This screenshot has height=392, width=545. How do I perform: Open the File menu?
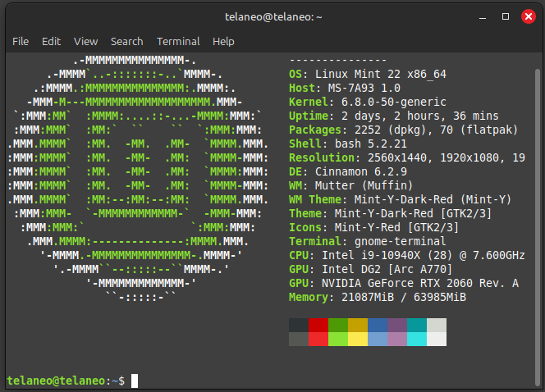(21, 41)
